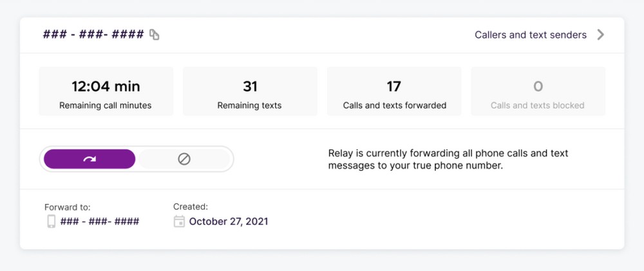
Task: Open the Remaining call minutes card
Action: [x=106, y=91]
